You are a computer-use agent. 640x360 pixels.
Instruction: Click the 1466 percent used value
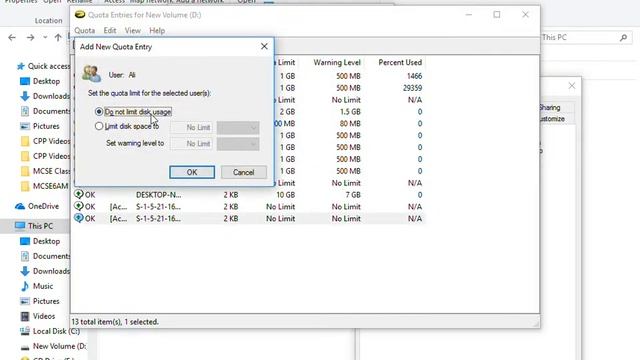pos(414,76)
